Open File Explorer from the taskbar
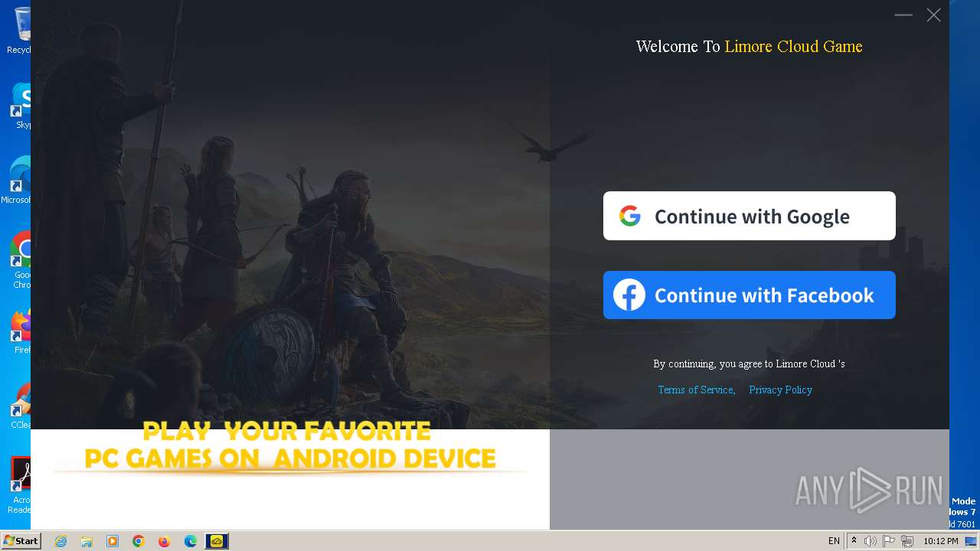This screenshot has height=551, width=980. click(87, 541)
